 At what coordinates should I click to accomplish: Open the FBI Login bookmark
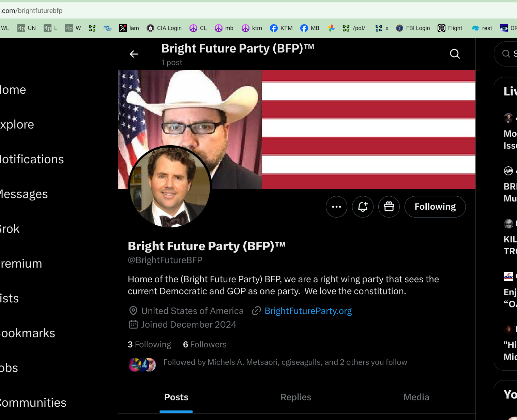pos(413,28)
